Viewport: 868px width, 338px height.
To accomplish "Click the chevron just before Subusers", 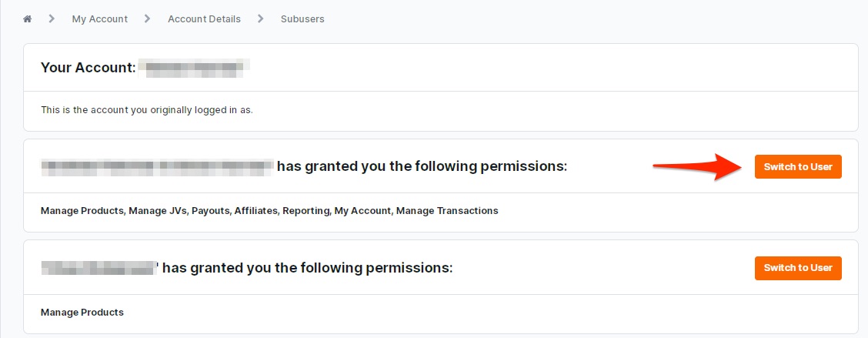I will coord(260,18).
